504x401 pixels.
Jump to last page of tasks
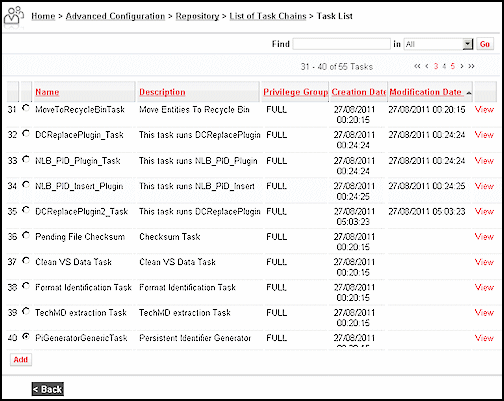(471, 66)
